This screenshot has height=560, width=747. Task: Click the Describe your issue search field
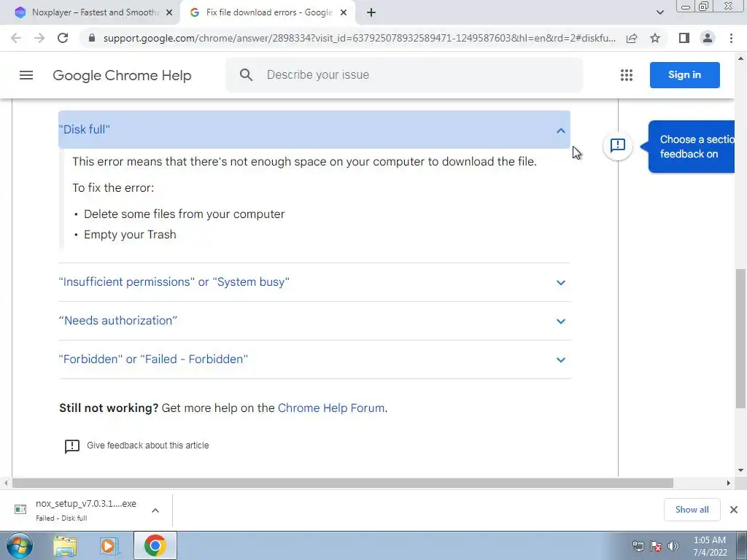404,75
